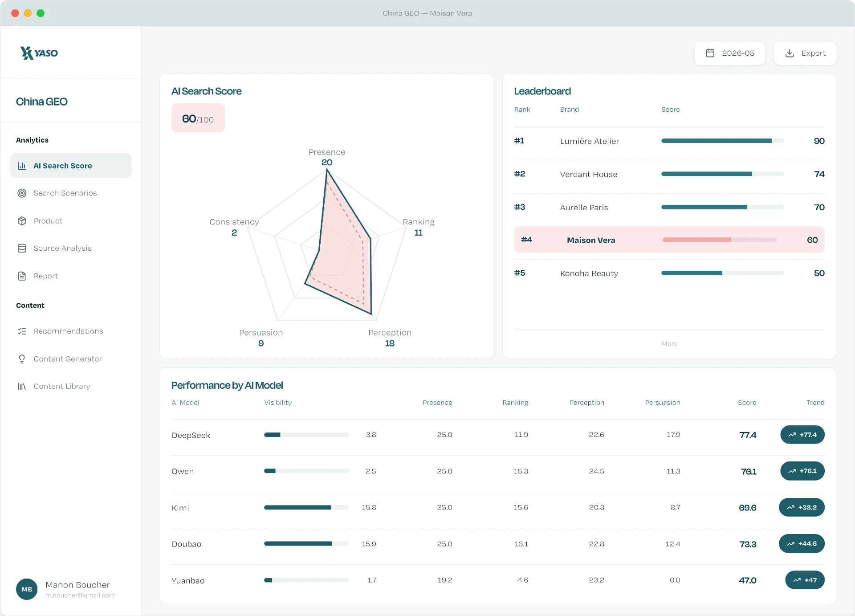This screenshot has width=855, height=616.
Task: Click the Trend column header
Action: click(x=815, y=403)
